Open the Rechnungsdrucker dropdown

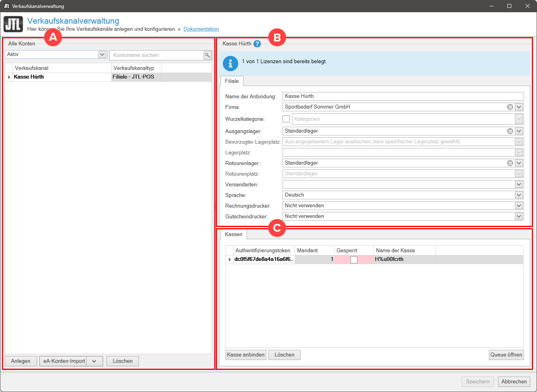pyautogui.click(x=519, y=206)
